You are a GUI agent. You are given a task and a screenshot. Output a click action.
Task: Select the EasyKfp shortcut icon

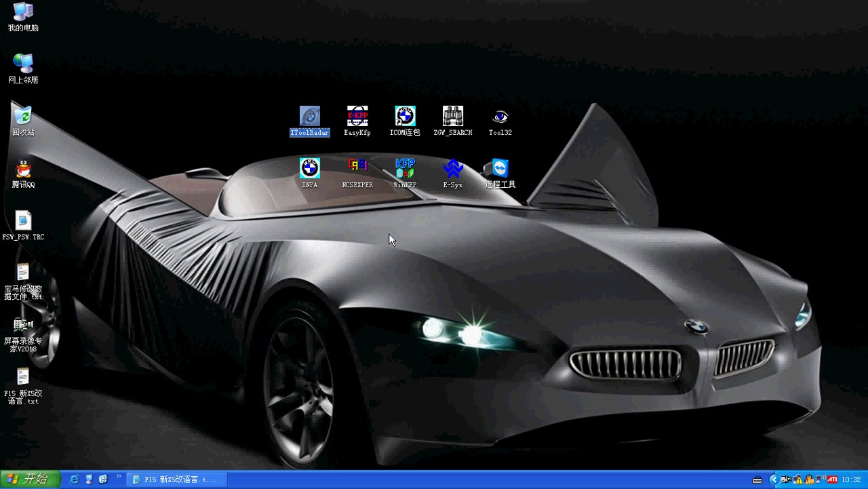pos(357,121)
